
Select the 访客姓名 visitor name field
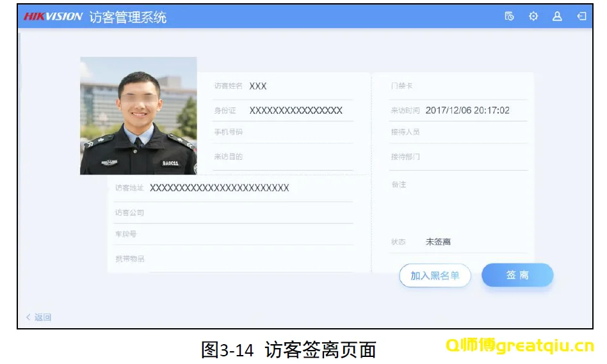tap(298, 86)
